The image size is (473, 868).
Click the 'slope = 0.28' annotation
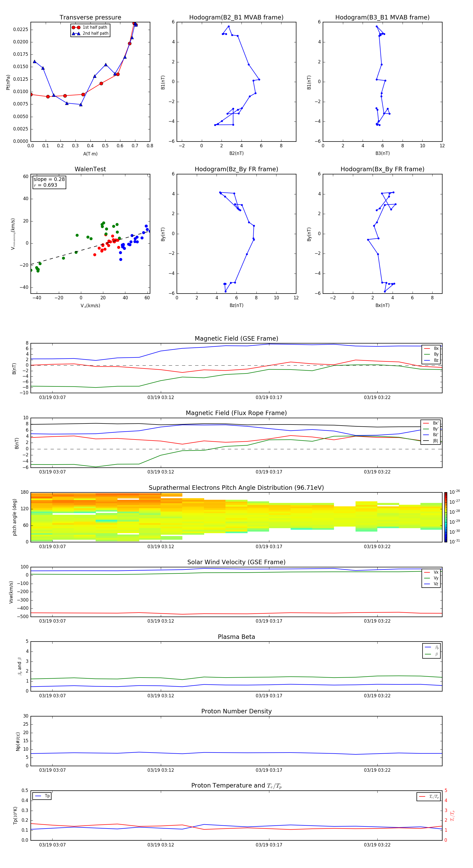pos(49,179)
